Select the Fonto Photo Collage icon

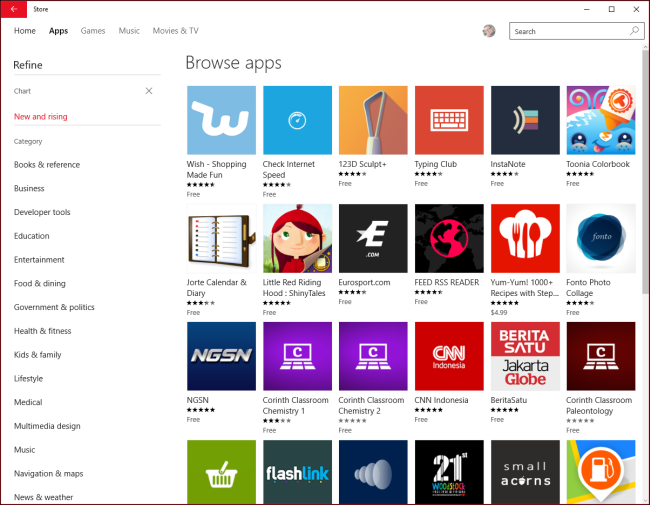601,238
